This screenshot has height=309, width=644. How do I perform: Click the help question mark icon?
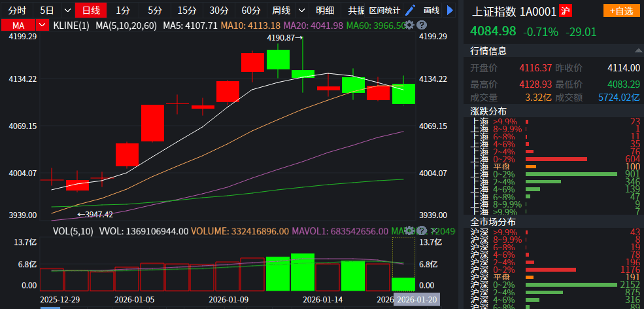click(x=420, y=25)
